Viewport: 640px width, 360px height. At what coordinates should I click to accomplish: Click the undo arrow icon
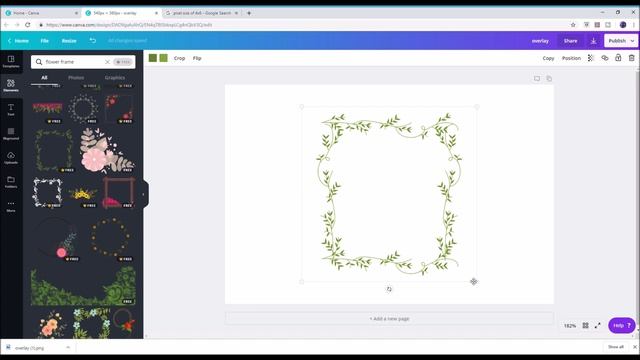pyautogui.click(x=93, y=40)
